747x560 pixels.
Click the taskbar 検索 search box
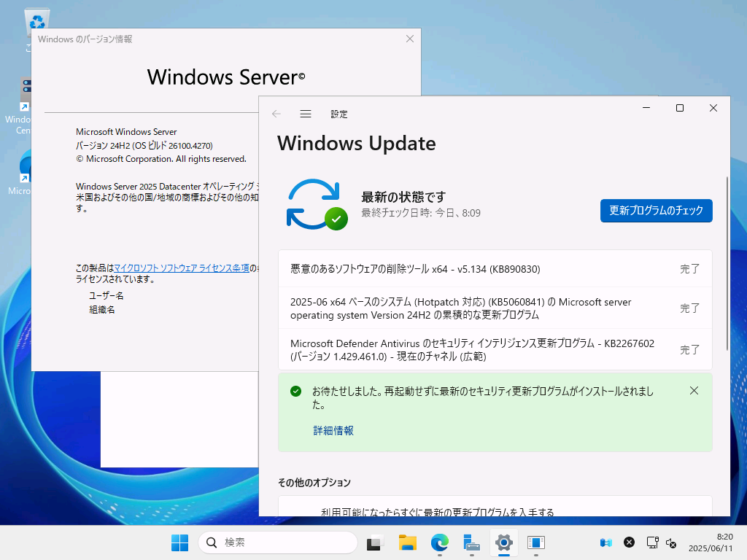pos(277,542)
